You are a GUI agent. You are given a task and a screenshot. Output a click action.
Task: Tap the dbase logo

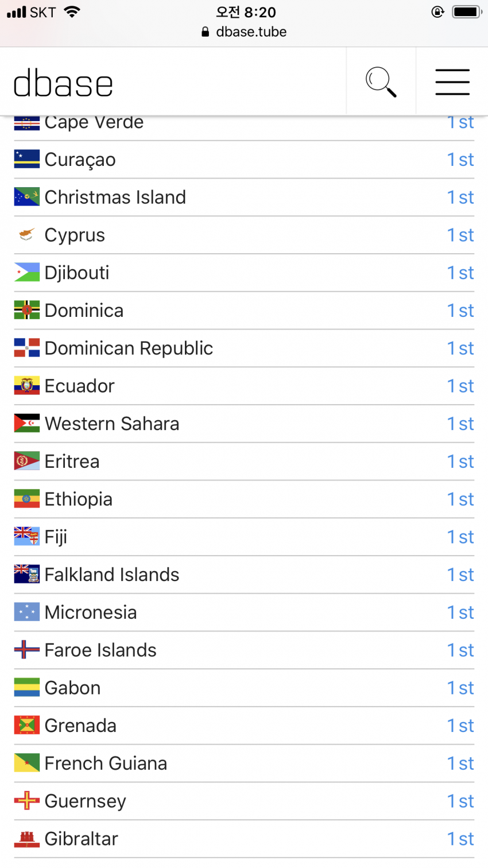(63, 84)
